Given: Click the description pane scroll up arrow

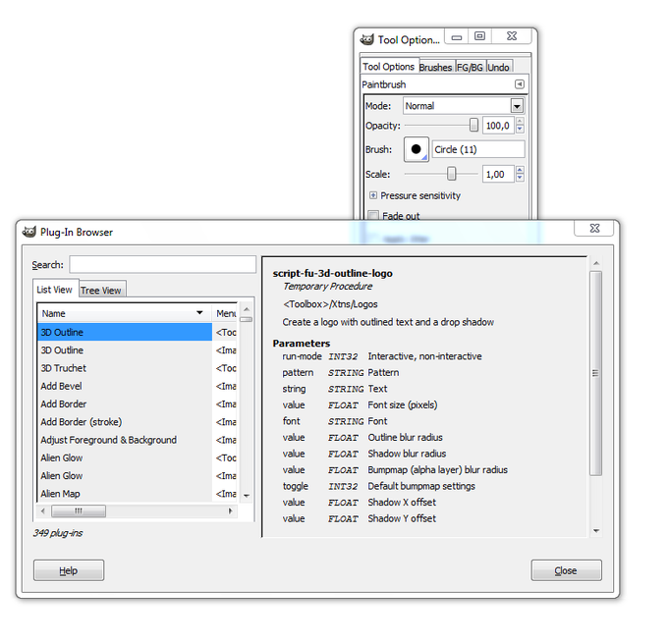Looking at the screenshot, I should (596, 263).
